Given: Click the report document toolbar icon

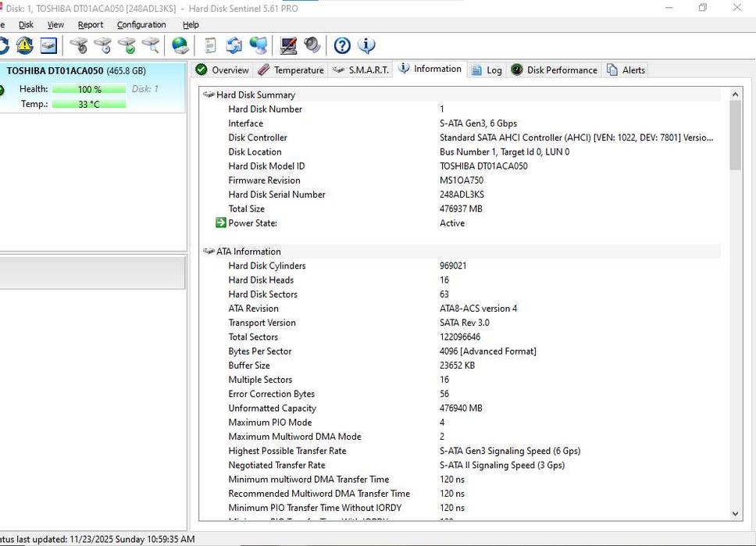Looking at the screenshot, I should click(x=211, y=45).
